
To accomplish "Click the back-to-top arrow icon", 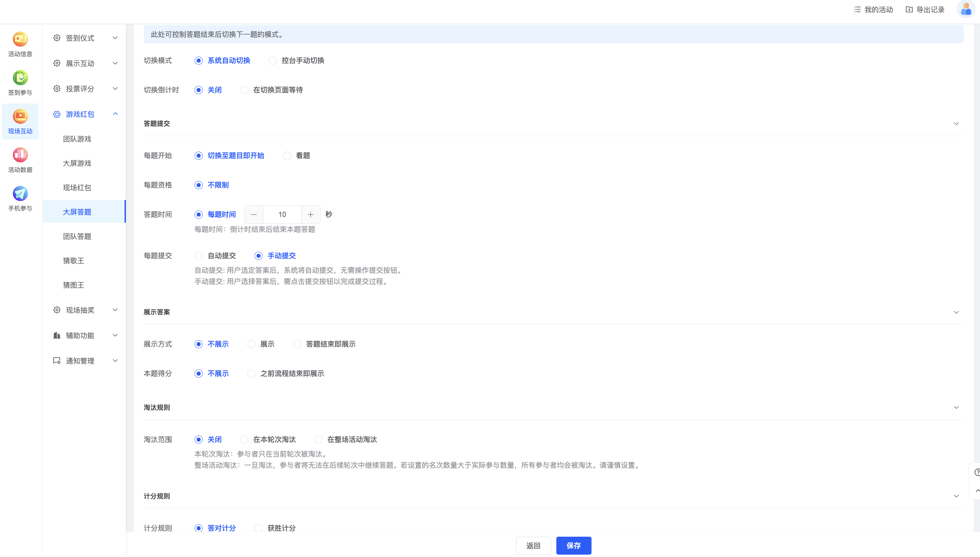I will pos(977,491).
